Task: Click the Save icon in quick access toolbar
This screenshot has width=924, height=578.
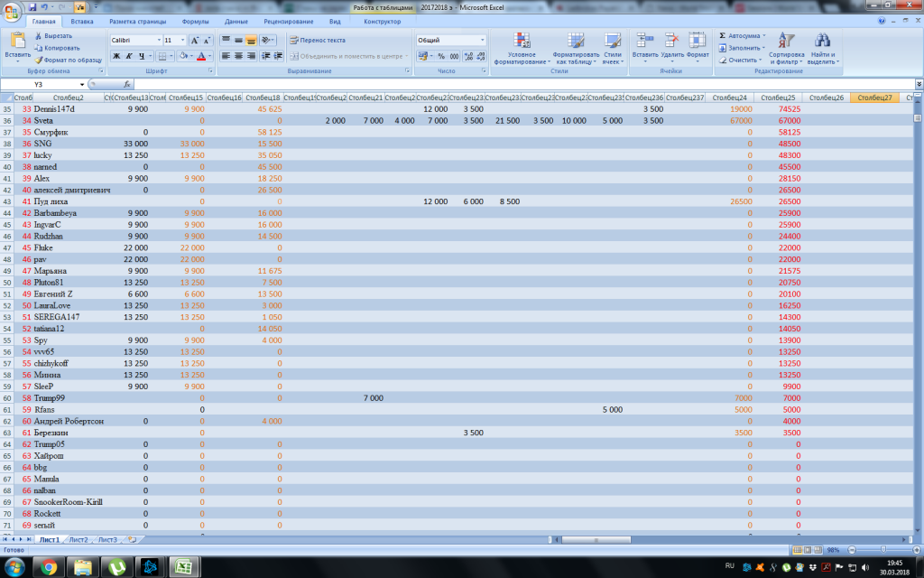Action: [x=32, y=7]
